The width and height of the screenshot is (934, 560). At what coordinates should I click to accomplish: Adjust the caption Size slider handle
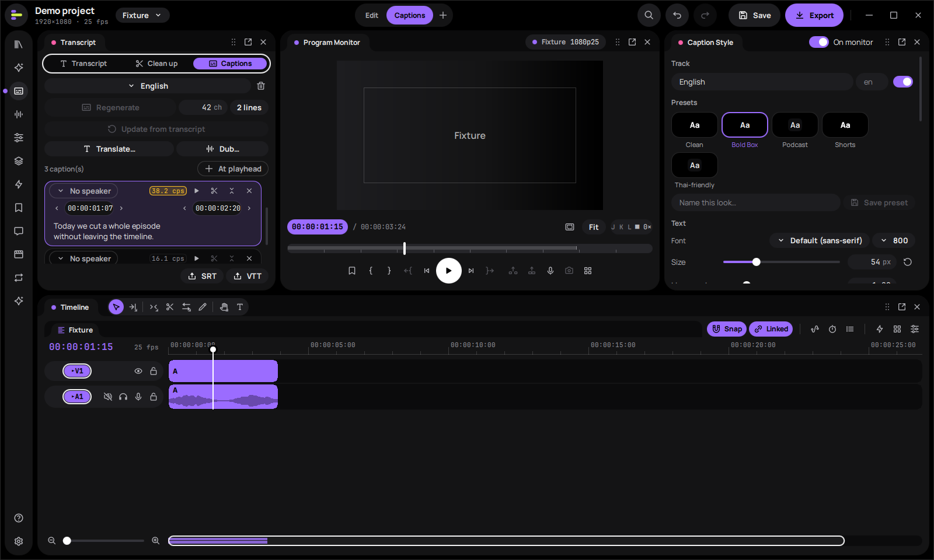757,262
